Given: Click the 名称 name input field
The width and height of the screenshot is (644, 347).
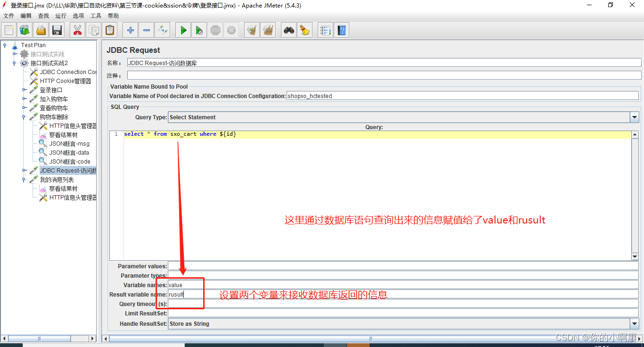Looking at the screenshot, I should [384, 63].
